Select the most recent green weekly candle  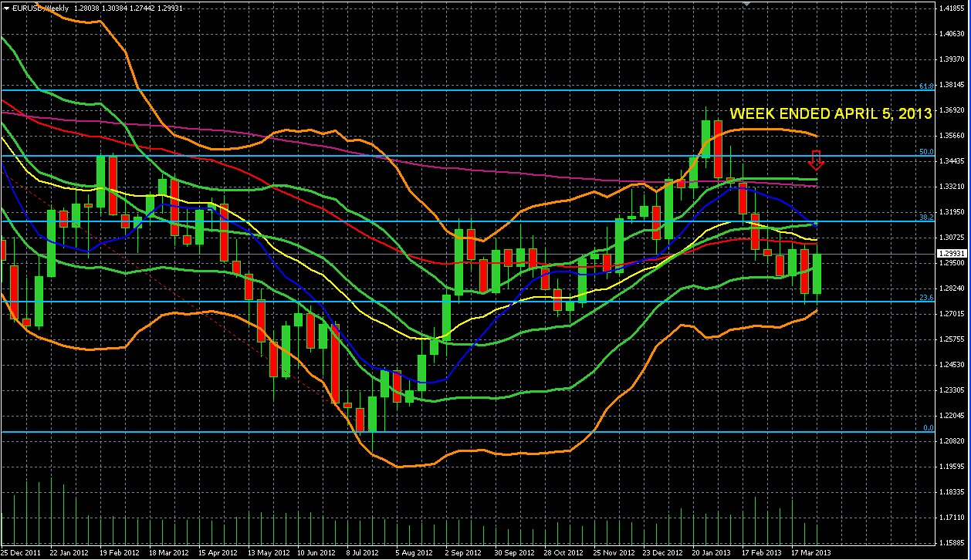pyautogui.click(x=817, y=273)
